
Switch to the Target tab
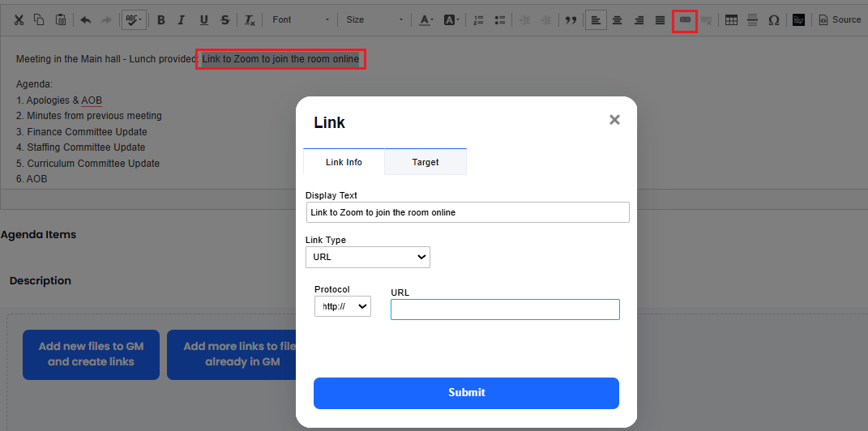pos(425,162)
